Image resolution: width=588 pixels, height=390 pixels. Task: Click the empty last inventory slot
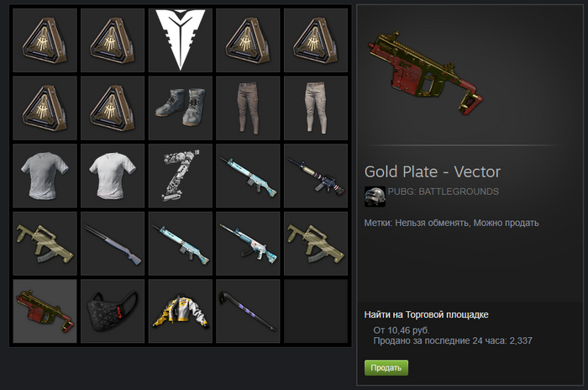[x=316, y=311]
